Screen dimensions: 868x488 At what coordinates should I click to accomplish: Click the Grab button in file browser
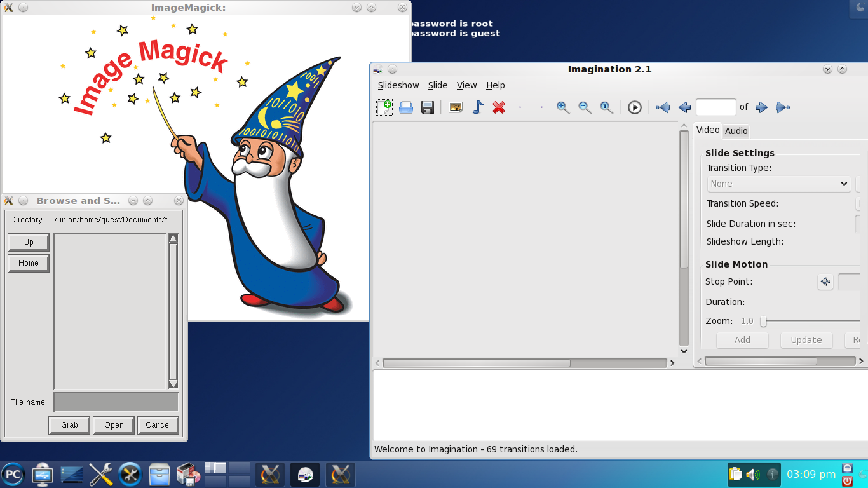(x=70, y=425)
